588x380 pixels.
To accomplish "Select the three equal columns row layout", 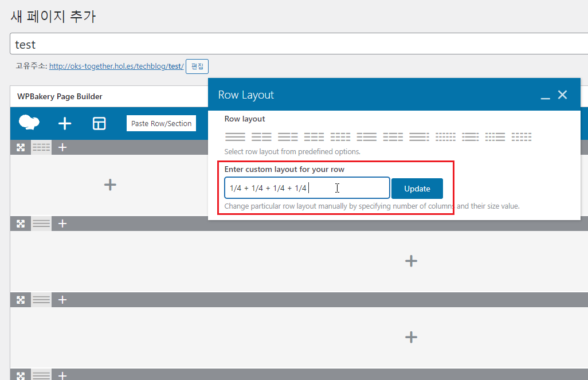I will [x=314, y=137].
